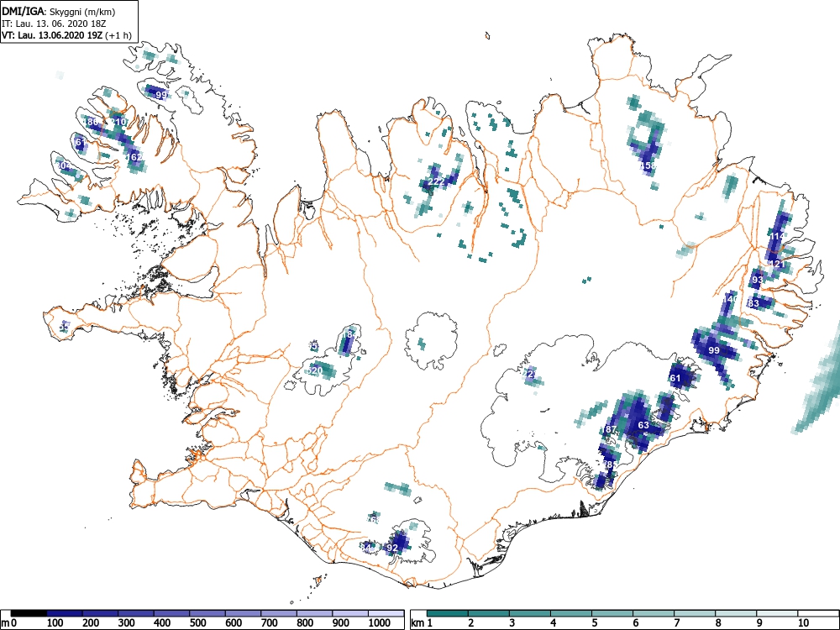Click the '114' visibility value on the map

tap(777, 236)
